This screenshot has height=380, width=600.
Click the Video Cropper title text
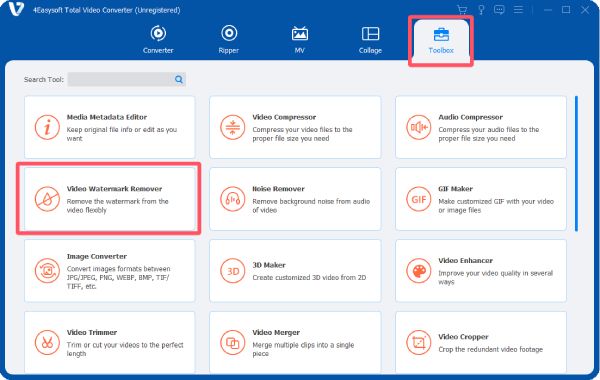[463, 337]
